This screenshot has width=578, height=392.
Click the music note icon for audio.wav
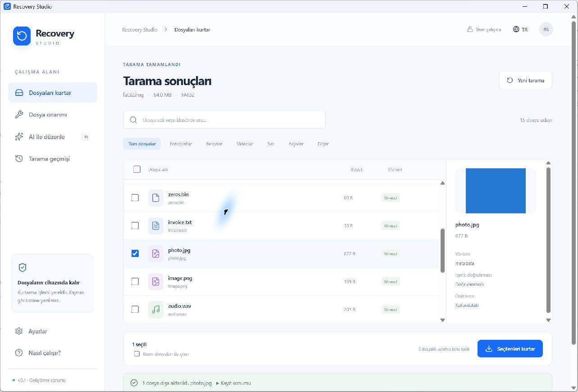click(x=156, y=310)
